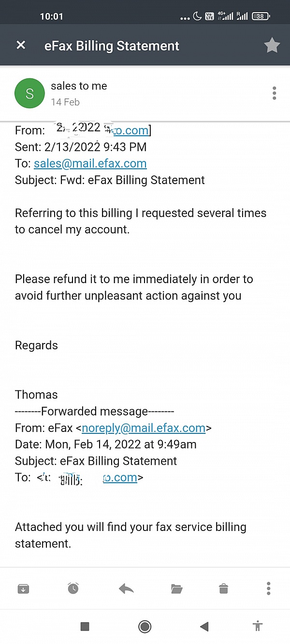Image resolution: width=290 pixels, height=644 pixels.
Task: Open the accessibility shortcut icon
Action: coord(258,627)
